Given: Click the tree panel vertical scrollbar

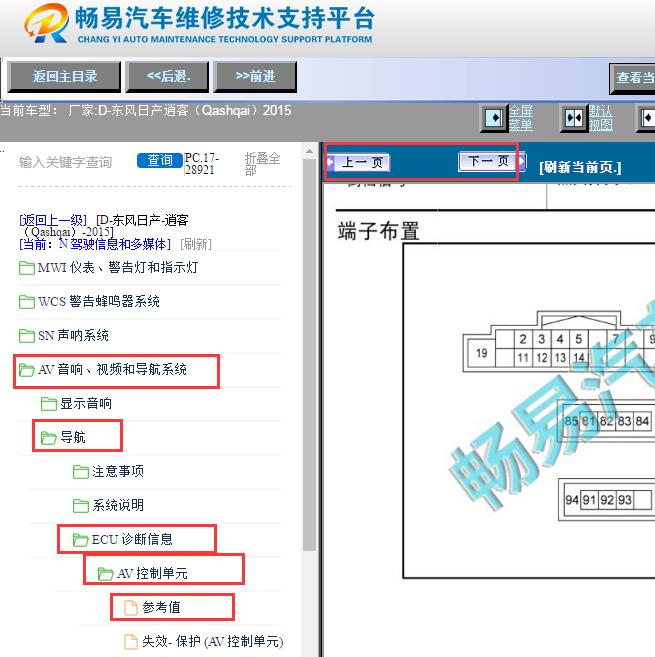Looking at the screenshot, I should 309,354.
